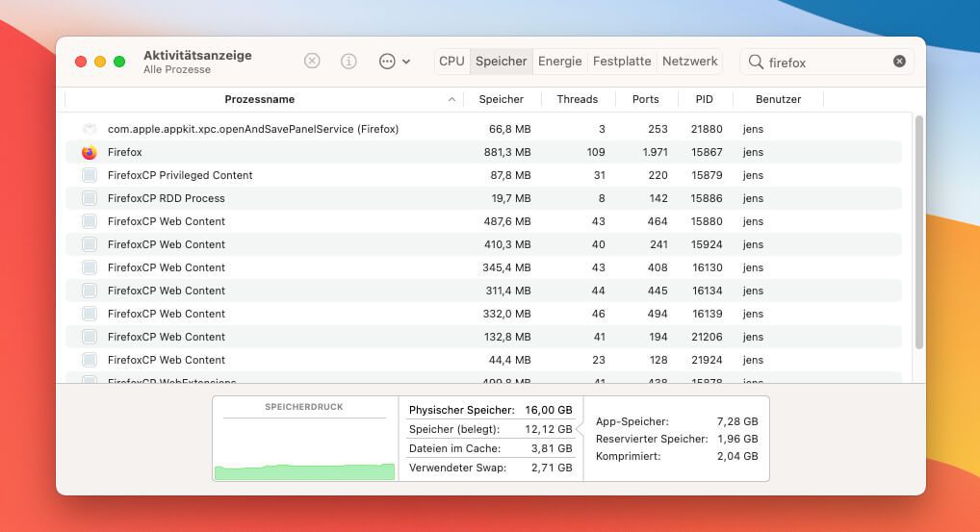Click the process list vertical scrollbar
The width and height of the screenshot is (980, 532).
(918, 232)
